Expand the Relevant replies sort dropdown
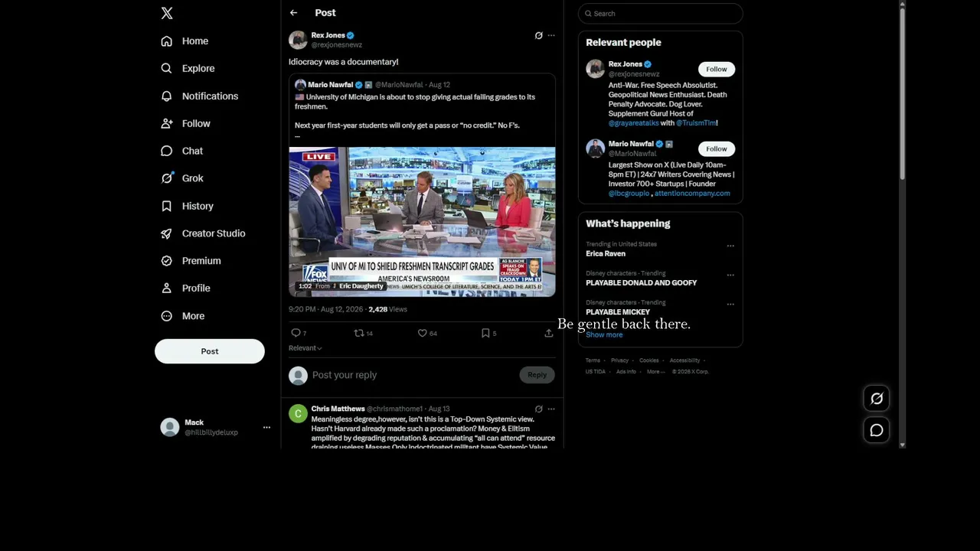Screen dimensions: 980x551 coord(305,348)
